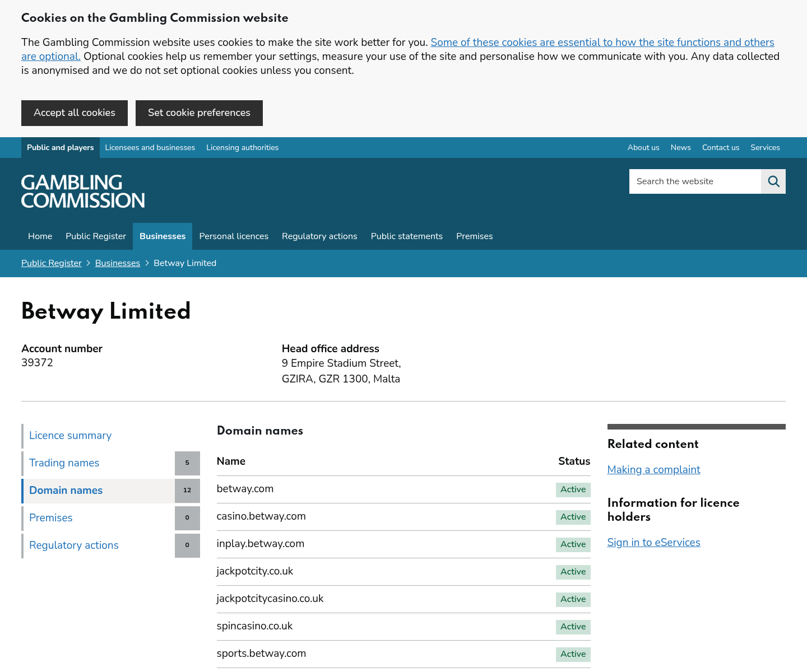Open Personal licences menu item
This screenshot has width=807, height=672.
tap(234, 236)
